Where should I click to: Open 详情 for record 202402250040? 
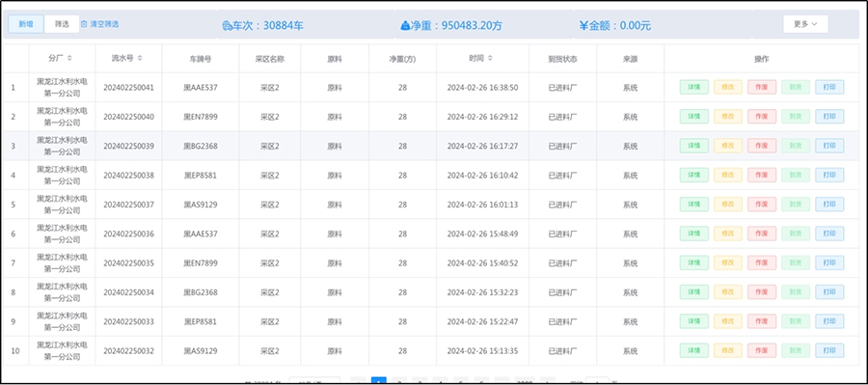pos(694,117)
